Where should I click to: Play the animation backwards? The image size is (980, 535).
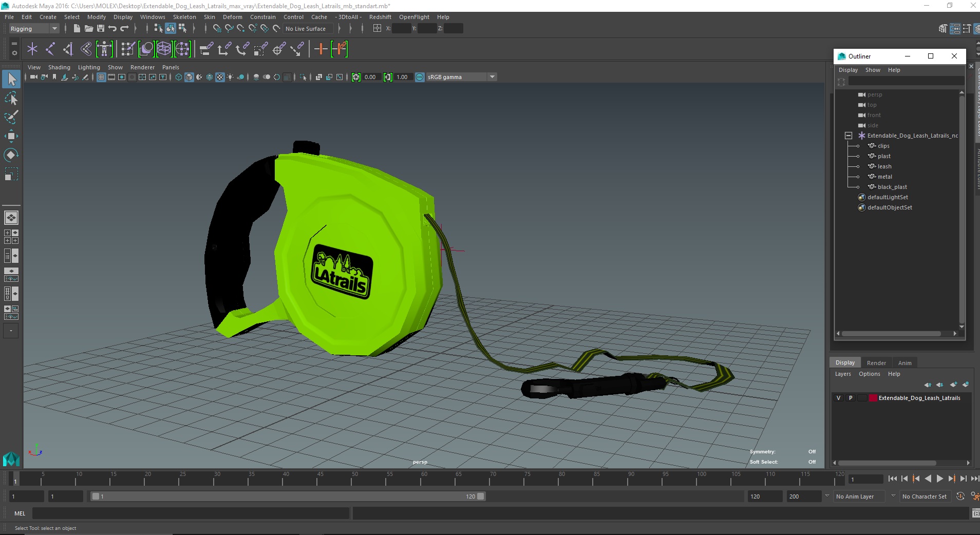[928, 479]
